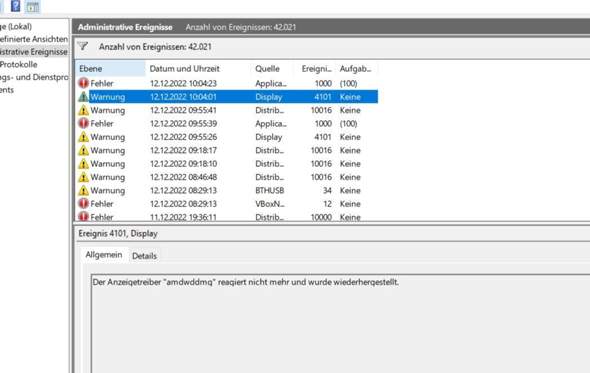Select the date cell 12.12.2022 10:04:01

[x=183, y=97]
